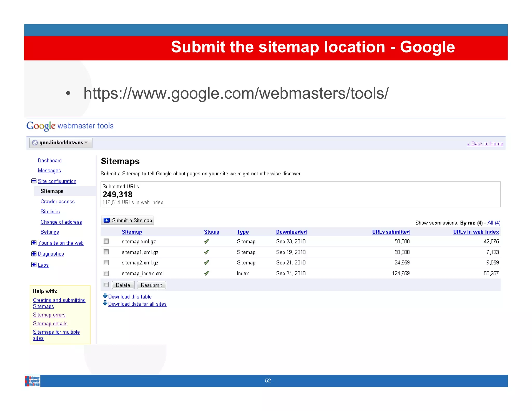Click the down arrow icon next to Download data for all sites
532x411 pixels.
click(105, 303)
